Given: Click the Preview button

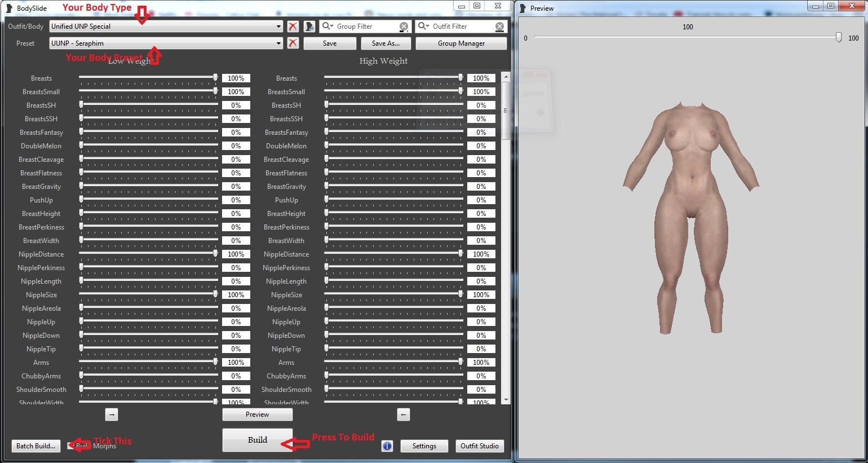Looking at the screenshot, I should pyautogui.click(x=258, y=415).
